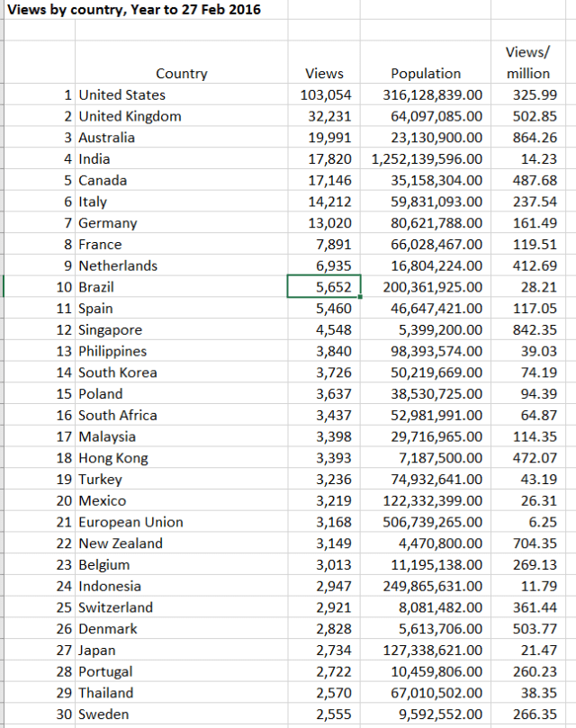This screenshot has width=576, height=728.
Task: Select the 'Country' column header cell
Action: (181, 74)
